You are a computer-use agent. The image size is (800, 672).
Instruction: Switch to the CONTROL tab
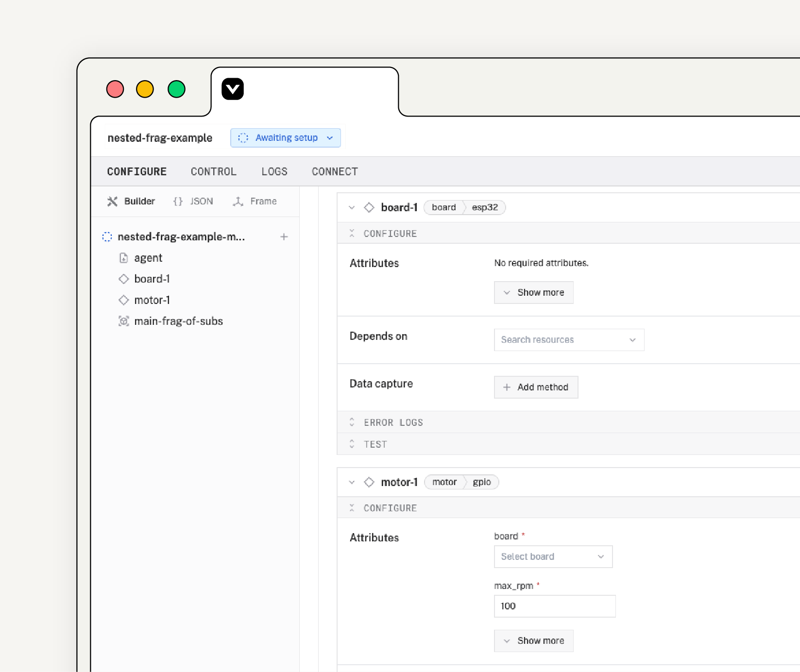pyautogui.click(x=213, y=171)
